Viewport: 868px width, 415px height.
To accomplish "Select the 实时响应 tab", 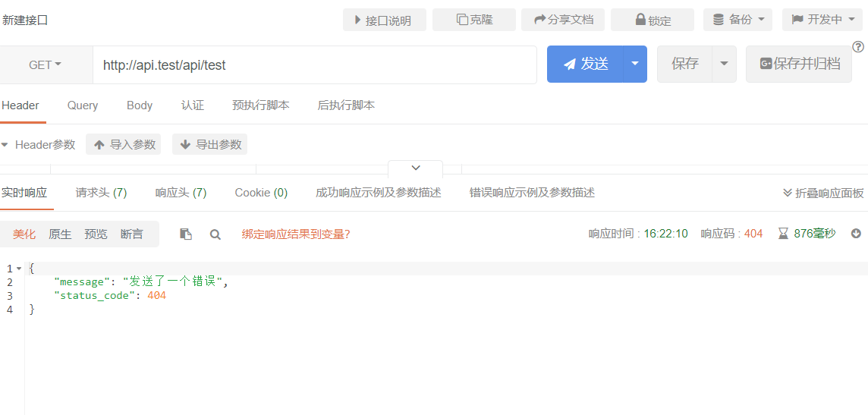I will point(24,193).
